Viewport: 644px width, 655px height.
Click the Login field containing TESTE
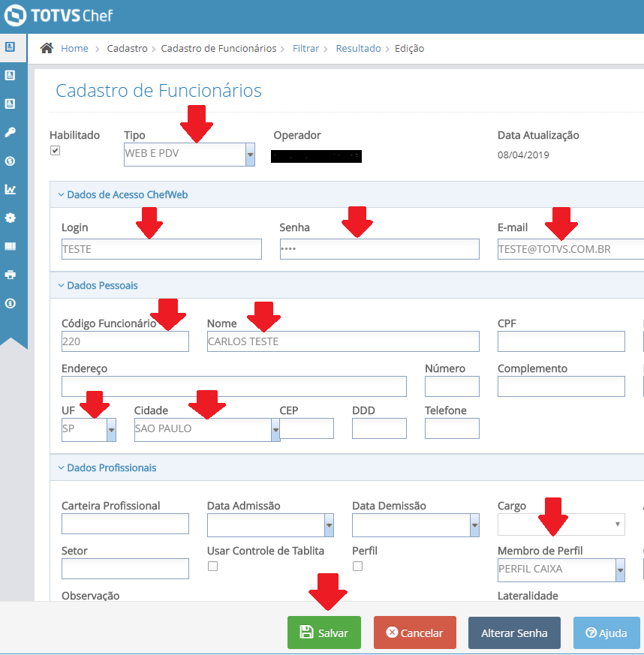(161, 249)
